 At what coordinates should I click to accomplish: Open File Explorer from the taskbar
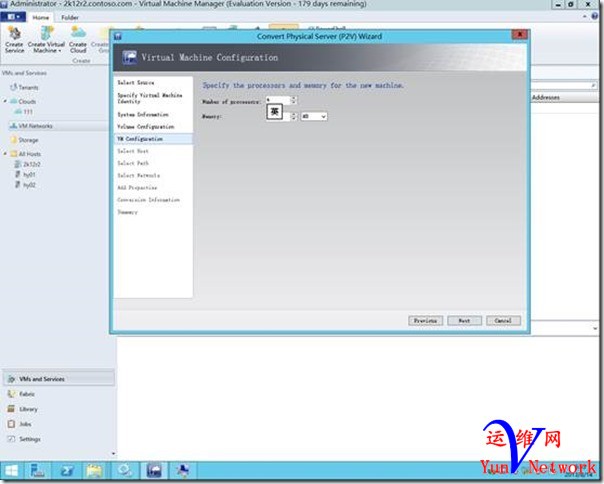(94, 471)
